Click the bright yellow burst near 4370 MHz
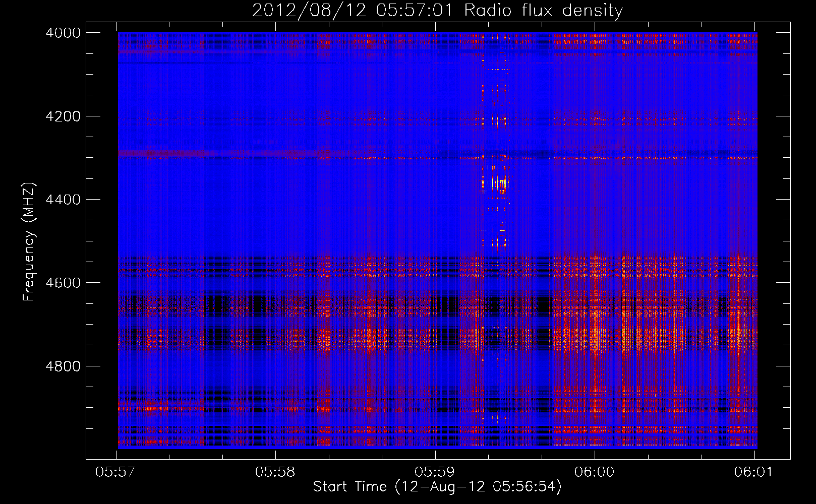Viewport: 816px width, 504px height. pos(496,183)
